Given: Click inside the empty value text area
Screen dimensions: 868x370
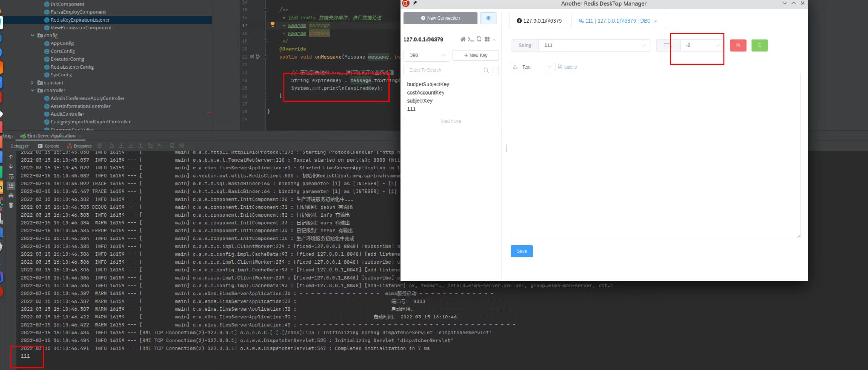Looking at the screenshot, I should [x=655, y=156].
